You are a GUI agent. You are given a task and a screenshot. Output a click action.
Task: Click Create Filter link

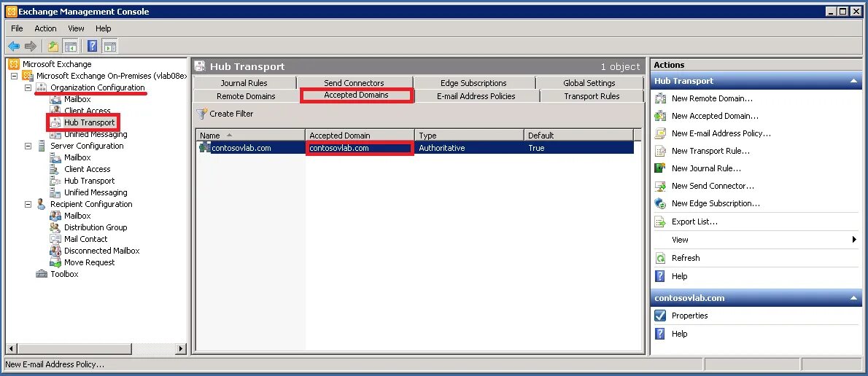click(231, 114)
